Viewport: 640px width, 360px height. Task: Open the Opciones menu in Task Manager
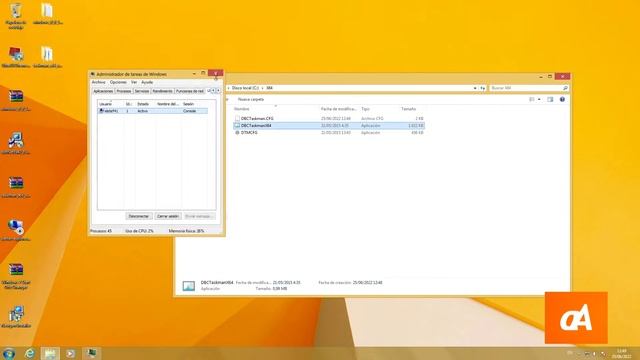118,82
